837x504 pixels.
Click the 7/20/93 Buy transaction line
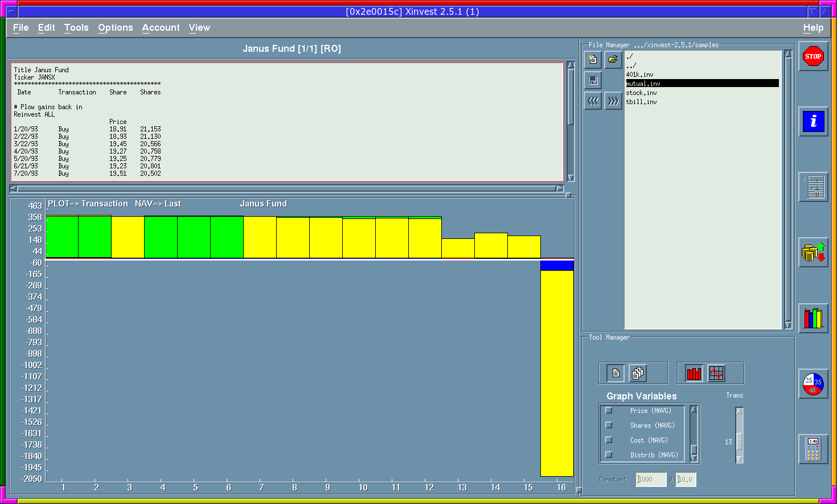coord(87,173)
